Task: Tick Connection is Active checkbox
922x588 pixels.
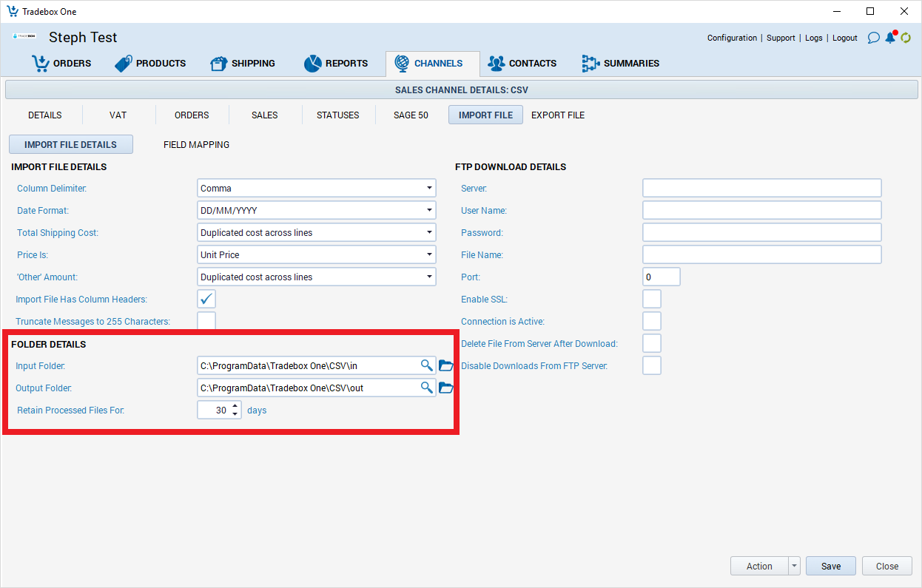Action: click(652, 321)
